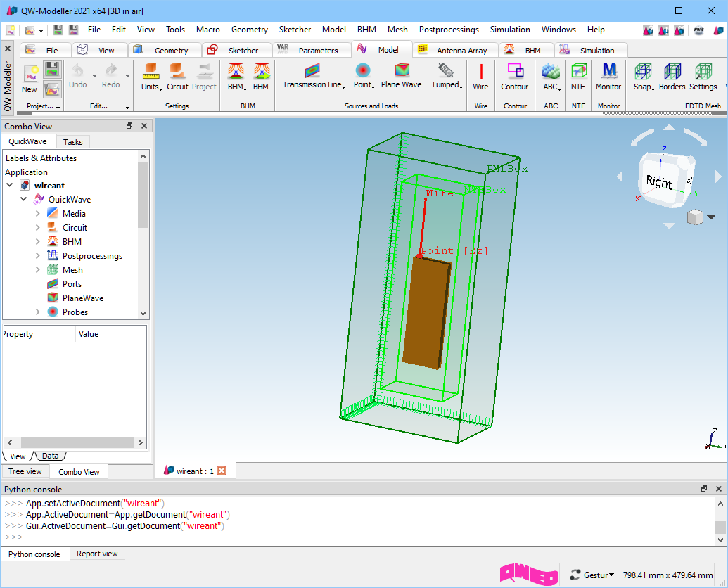The width and height of the screenshot is (728, 588).
Task: Open the Simulation menu
Action: [510, 30]
